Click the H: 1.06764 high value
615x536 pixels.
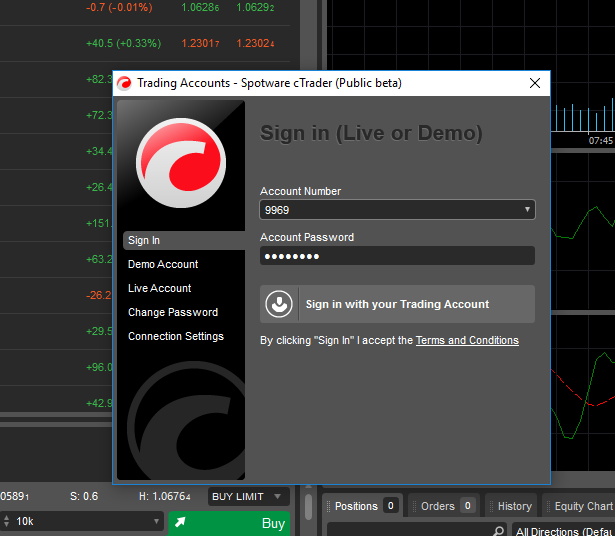point(165,496)
